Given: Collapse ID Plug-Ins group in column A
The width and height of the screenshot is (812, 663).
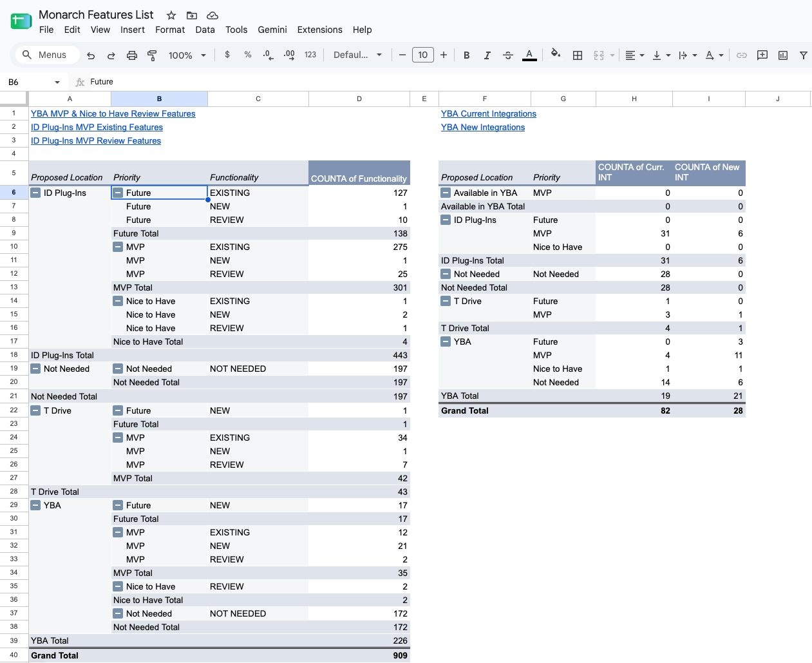Looking at the screenshot, I should pos(36,193).
